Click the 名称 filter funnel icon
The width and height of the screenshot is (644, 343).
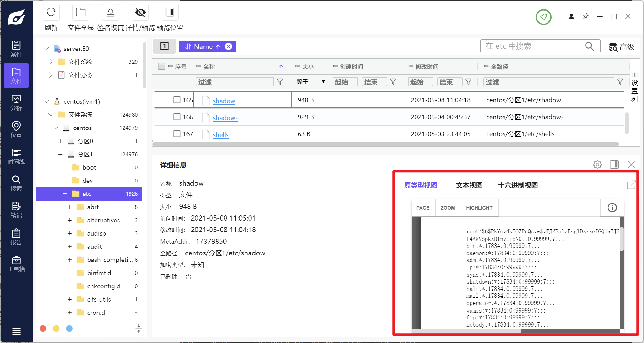pyautogui.click(x=280, y=82)
